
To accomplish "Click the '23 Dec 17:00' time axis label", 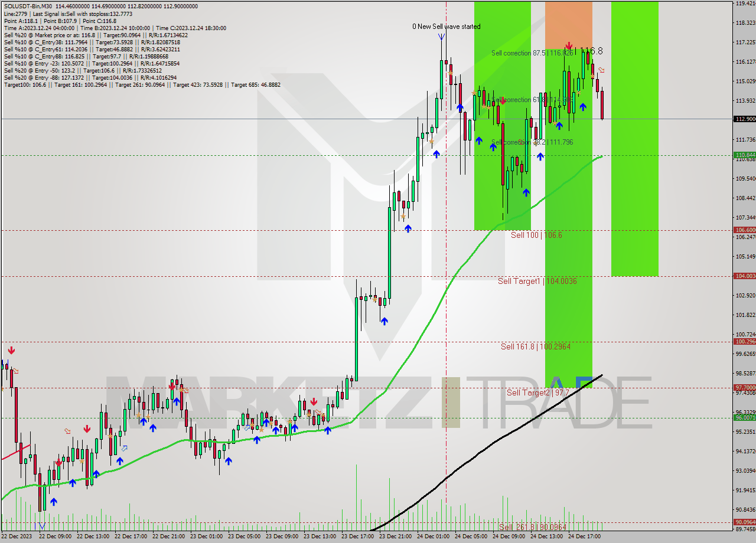I will (357, 537).
